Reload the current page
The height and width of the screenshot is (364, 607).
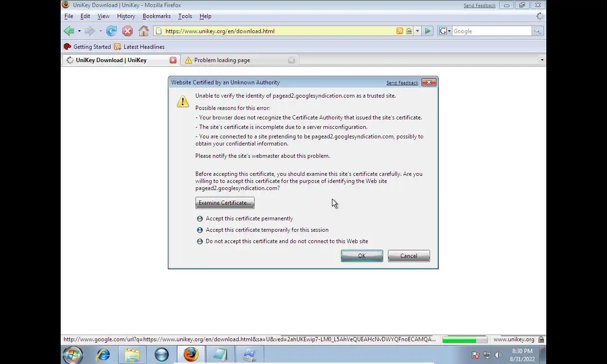(x=111, y=31)
